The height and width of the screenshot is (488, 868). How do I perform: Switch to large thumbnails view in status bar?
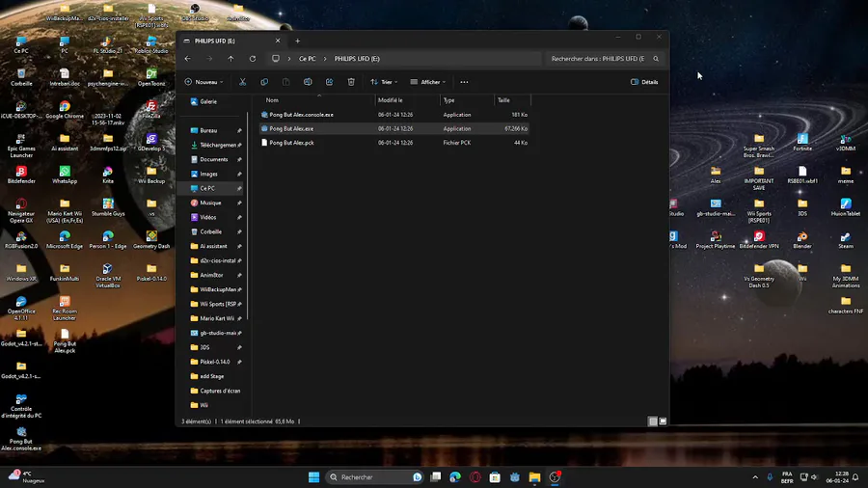(663, 421)
